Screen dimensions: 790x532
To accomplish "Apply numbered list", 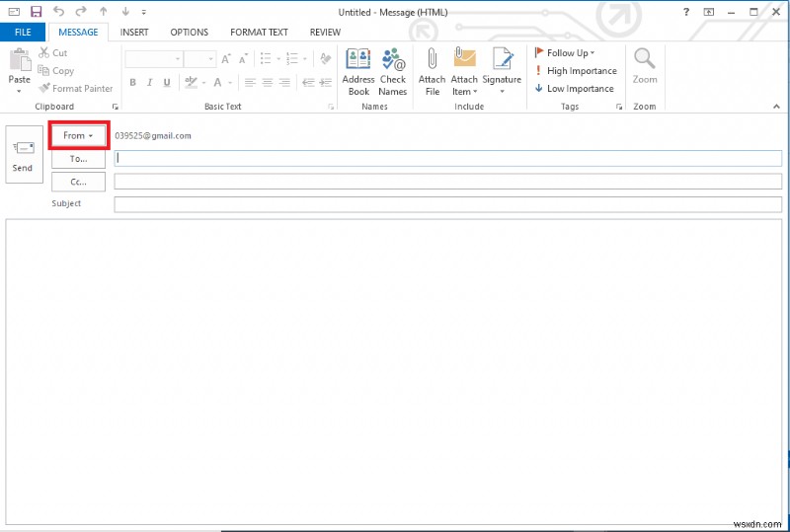I will tap(292, 59).
